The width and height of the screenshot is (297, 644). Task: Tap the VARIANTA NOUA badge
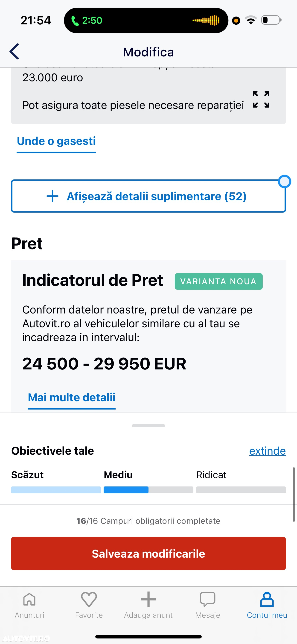tap(218, 281)
